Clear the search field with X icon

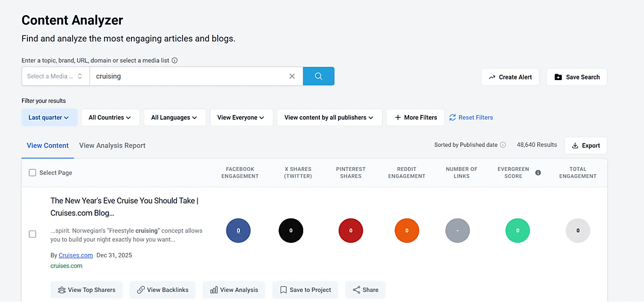click(x=292, y=76)
